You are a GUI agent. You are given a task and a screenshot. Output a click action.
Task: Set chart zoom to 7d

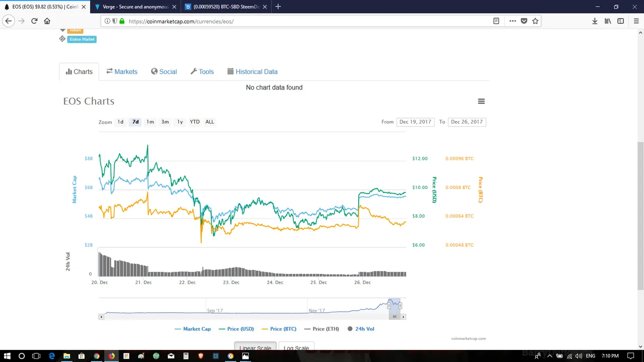click(135, 122)
